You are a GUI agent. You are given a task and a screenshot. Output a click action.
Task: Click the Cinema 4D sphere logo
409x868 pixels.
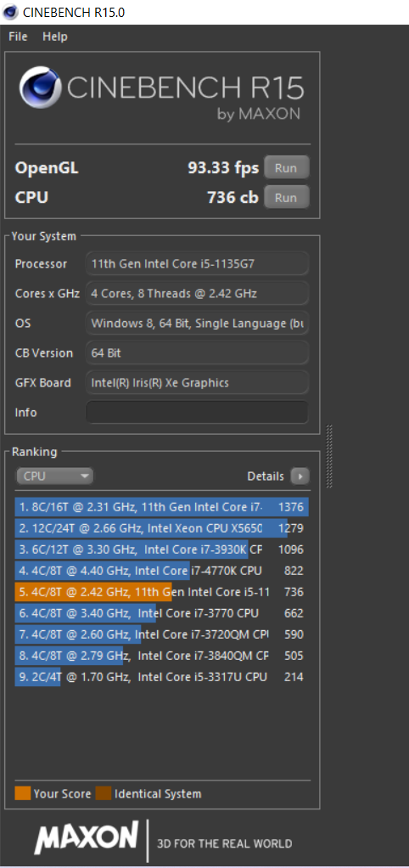[x=40, y=87]
